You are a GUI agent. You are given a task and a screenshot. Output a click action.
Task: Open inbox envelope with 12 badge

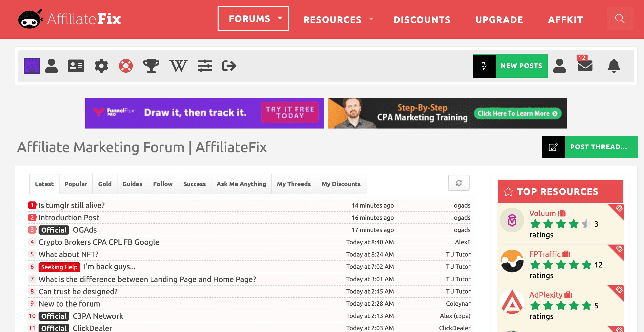point(585,65)
